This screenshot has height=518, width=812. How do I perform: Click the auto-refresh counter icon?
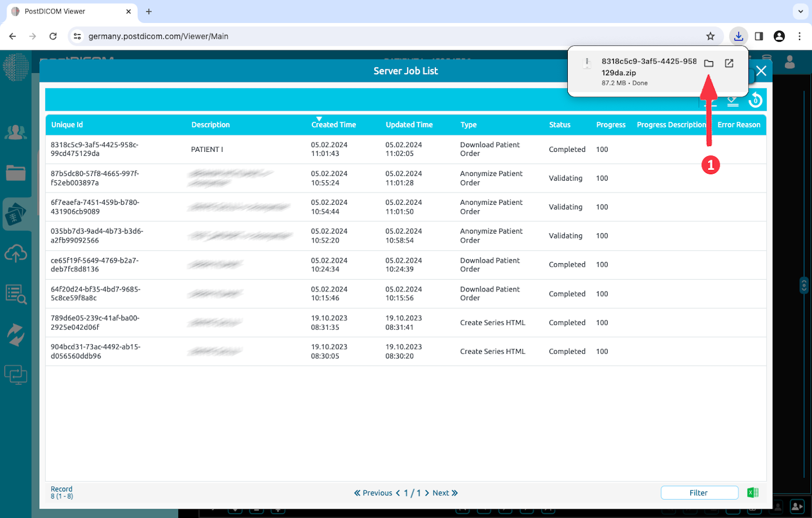(x=756, y=101)
